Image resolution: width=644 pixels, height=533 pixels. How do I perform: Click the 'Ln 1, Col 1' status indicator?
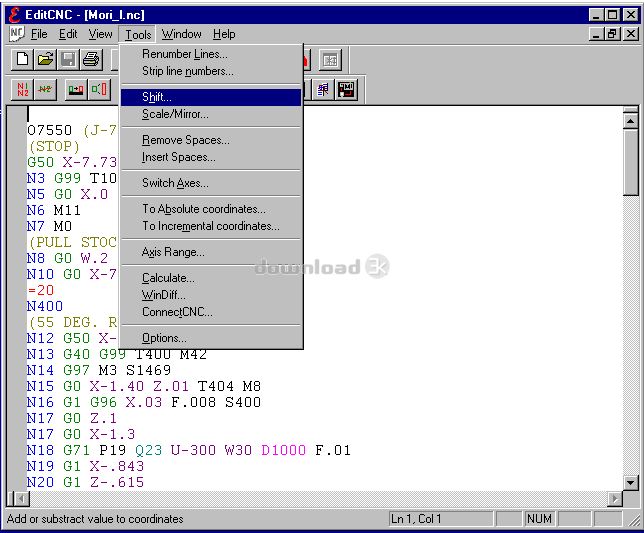click(441, 519)
